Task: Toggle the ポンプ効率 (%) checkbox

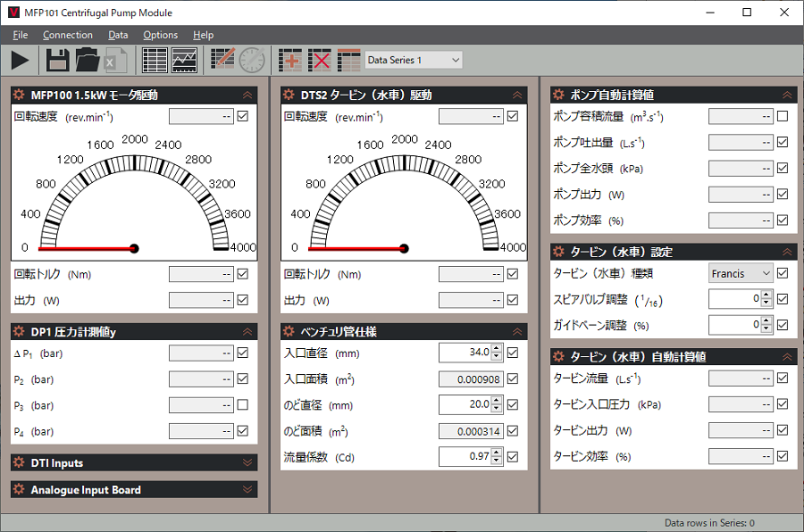Action: point(783,220)
